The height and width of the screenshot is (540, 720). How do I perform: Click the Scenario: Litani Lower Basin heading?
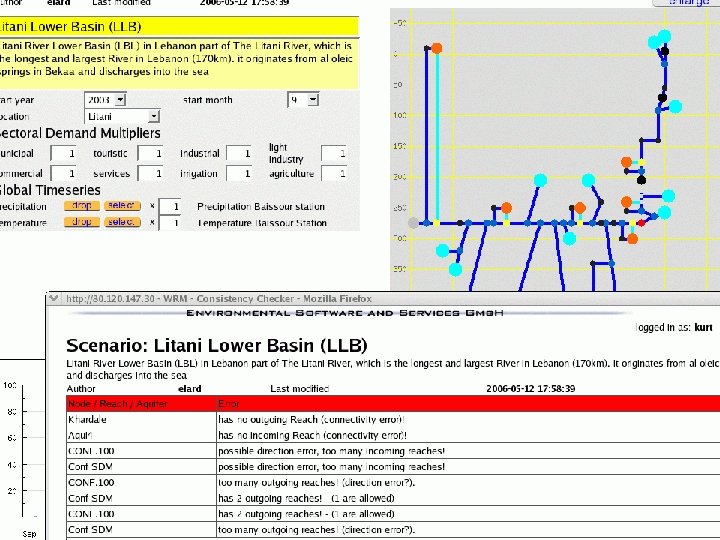[x=217, y=345]
